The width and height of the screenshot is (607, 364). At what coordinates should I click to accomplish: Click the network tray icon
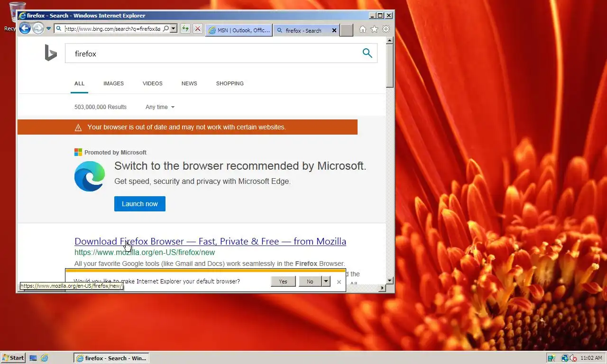pos(564,358)
